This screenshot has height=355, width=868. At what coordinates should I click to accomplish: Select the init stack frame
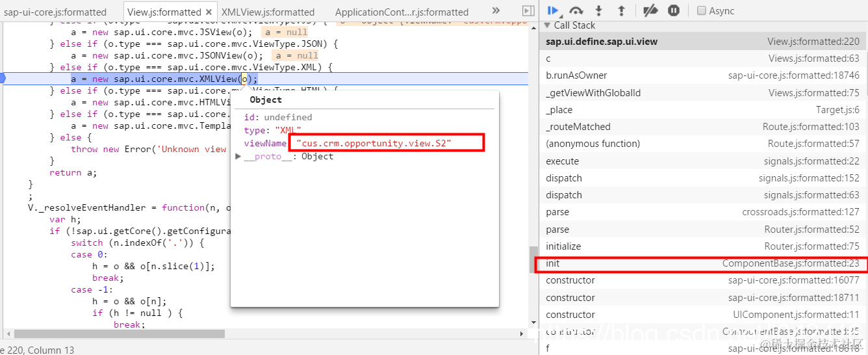[x=704, y=263]
